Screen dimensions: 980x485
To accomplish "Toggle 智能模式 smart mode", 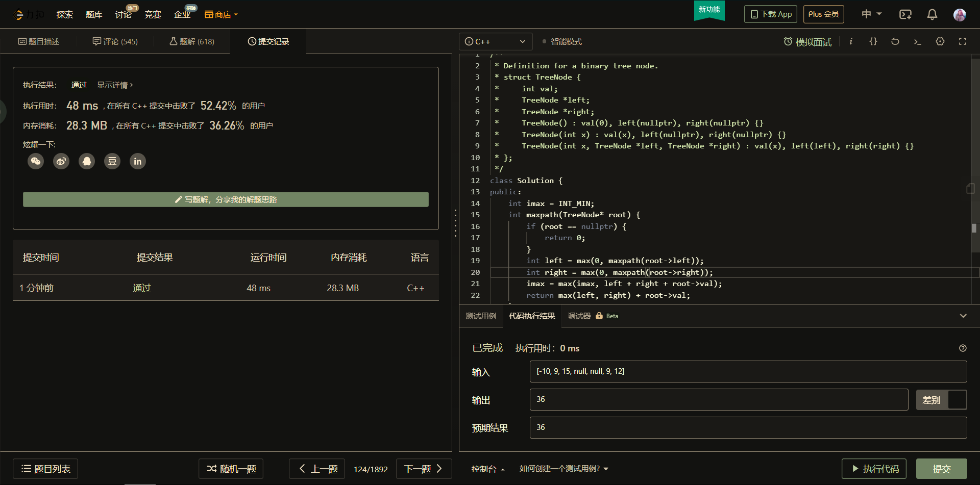I will 566,42.
